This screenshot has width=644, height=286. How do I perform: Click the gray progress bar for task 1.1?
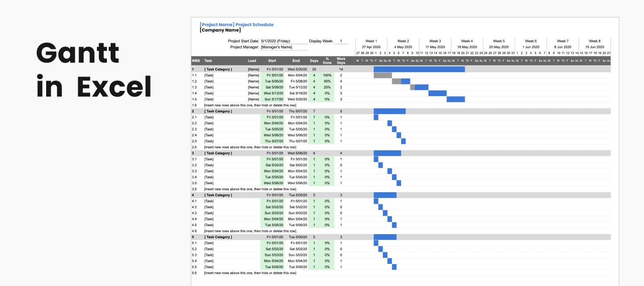pos(383,75)
